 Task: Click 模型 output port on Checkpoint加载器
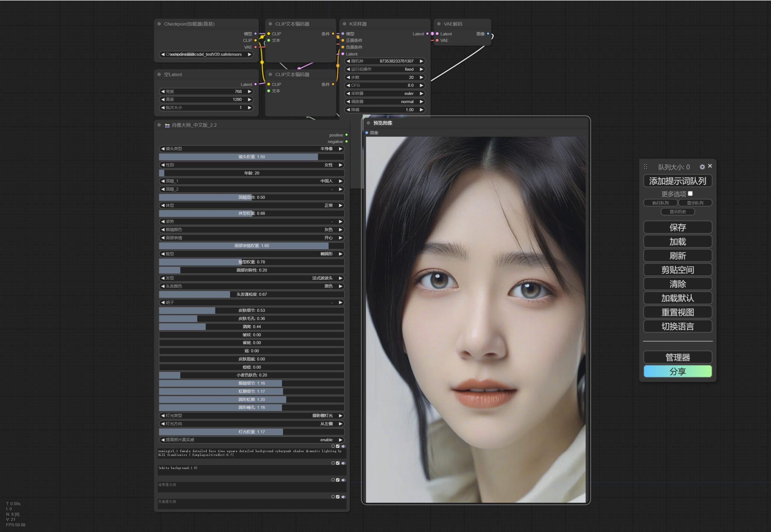(255, 34)
